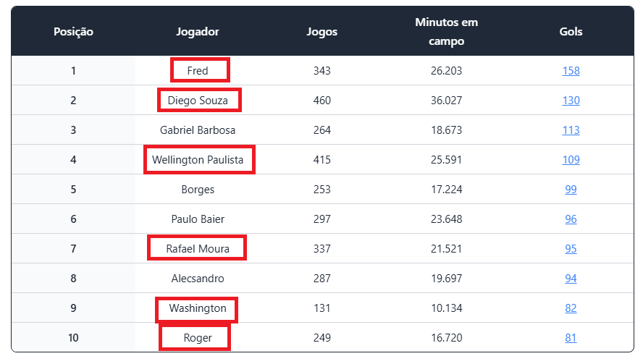Open Paulo Baier's 96 goals link
The width and height of the screenshot is (643, 364).
coord(571,219)
